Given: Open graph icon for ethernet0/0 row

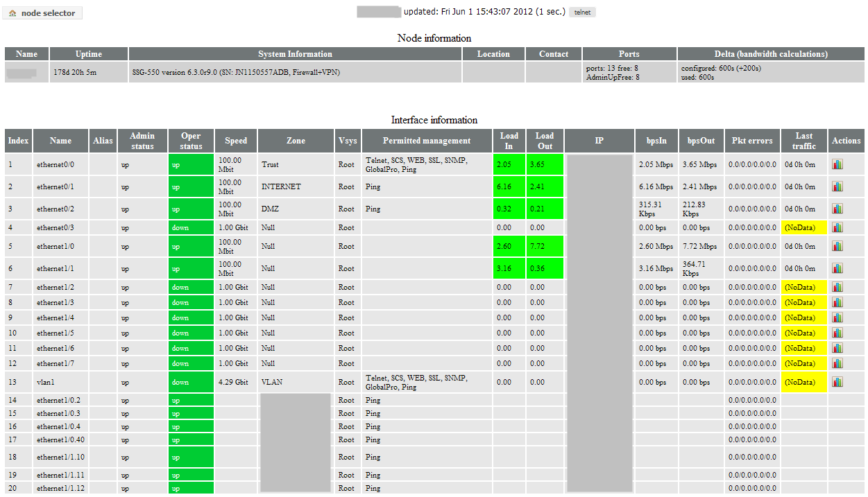Looking at the screenshot, I should tap(837, 164).
